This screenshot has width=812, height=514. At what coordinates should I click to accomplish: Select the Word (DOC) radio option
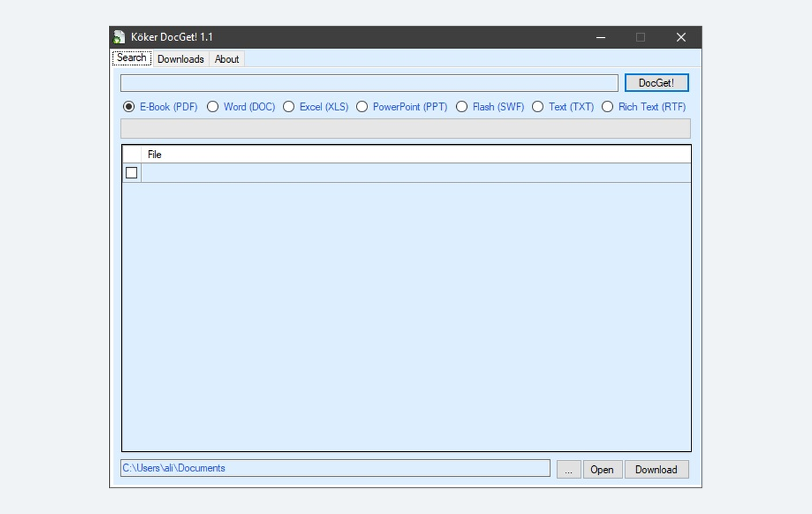[242, 107]
